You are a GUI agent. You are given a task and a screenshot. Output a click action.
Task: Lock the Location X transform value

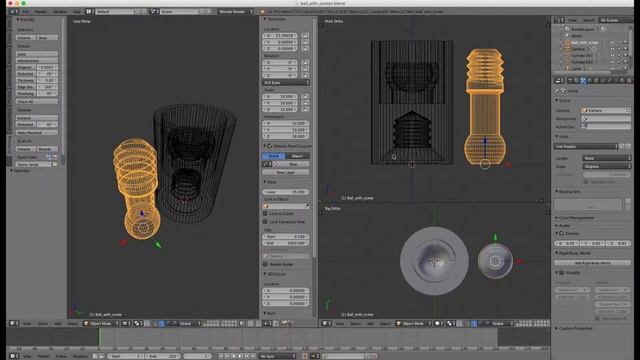click(305, 36)
